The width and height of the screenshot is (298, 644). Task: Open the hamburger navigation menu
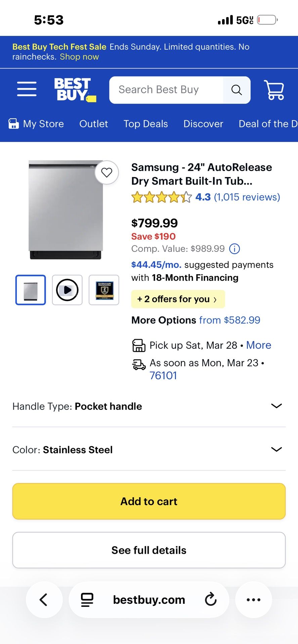[x=27, y=89]
